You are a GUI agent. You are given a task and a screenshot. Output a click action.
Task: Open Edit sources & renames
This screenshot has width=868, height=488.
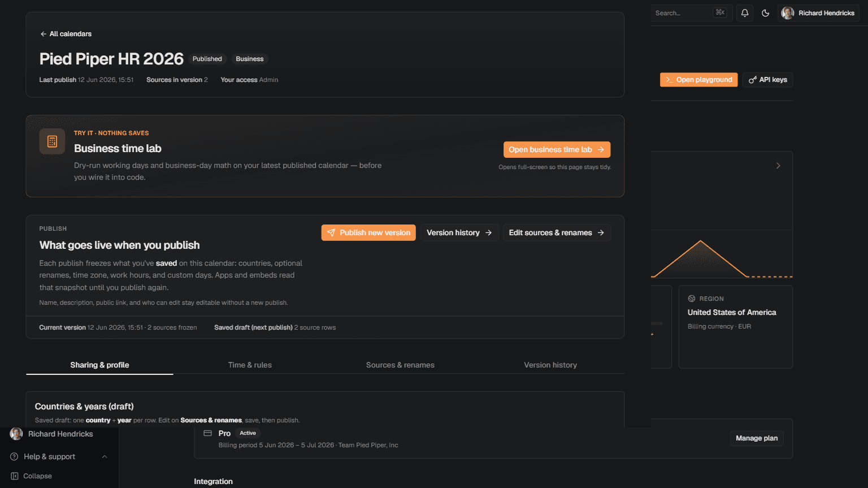coord(557,232)
